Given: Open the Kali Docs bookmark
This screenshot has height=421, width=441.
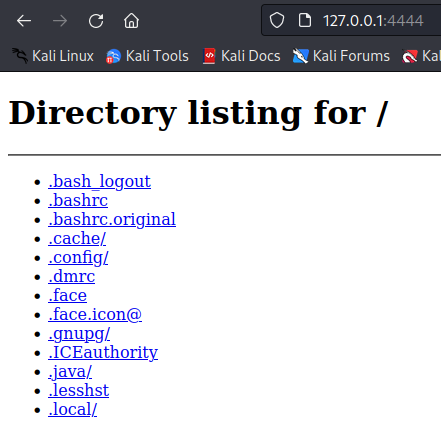Looking at the screenshot, I should [242, 56].
